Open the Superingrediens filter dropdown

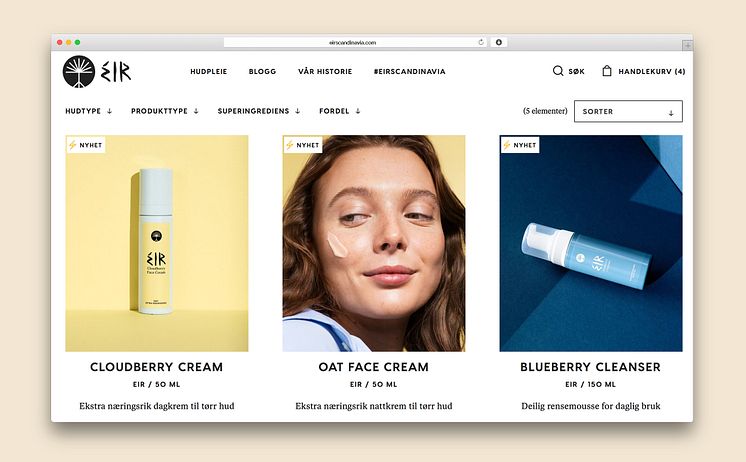(259, 111)
